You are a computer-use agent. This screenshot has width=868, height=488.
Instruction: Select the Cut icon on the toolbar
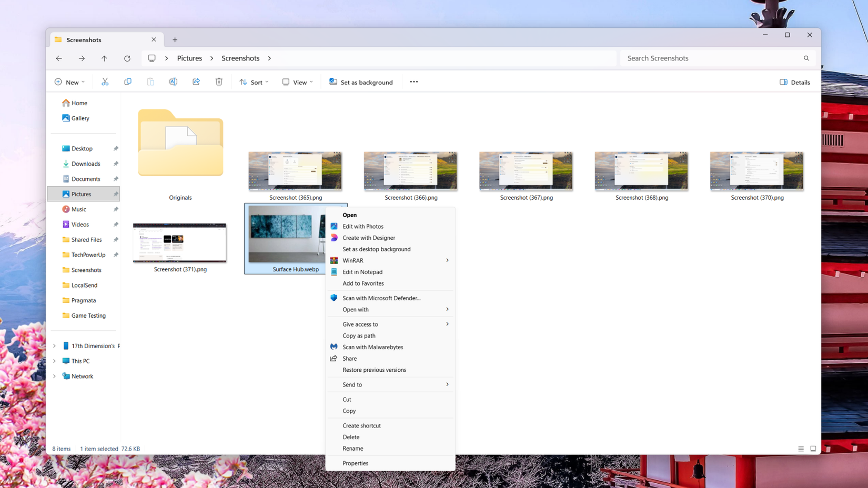(105, 82)
